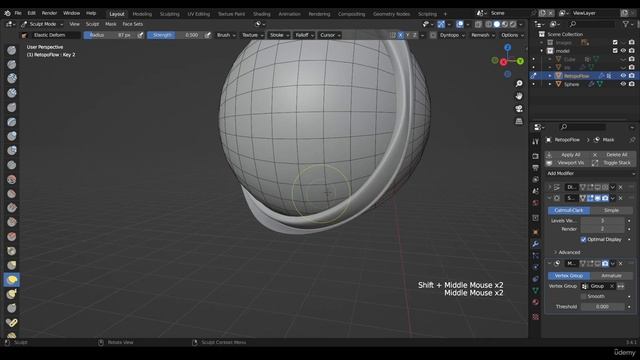Click the Z axis on navigation gizmo
640x360 pixels.
pyautogui.click(x=507, y=48)
